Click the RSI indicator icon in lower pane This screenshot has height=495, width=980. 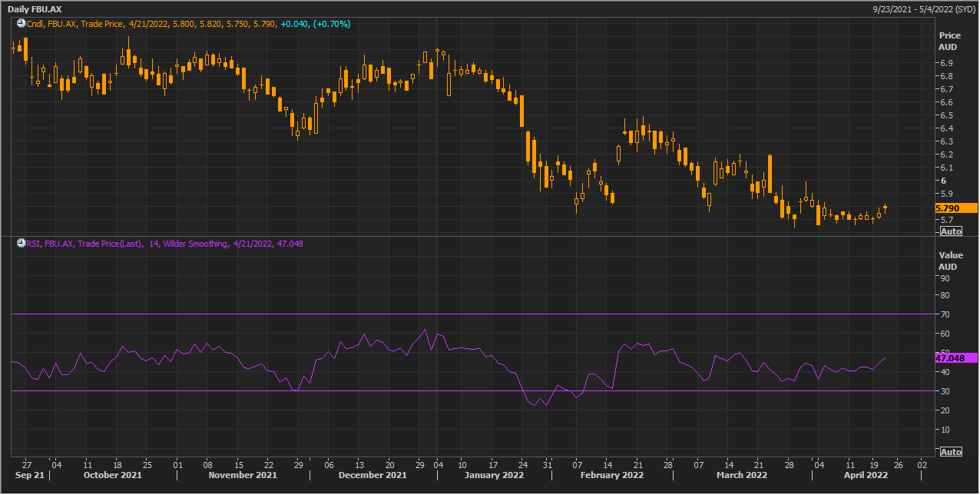tap(21, 244)
